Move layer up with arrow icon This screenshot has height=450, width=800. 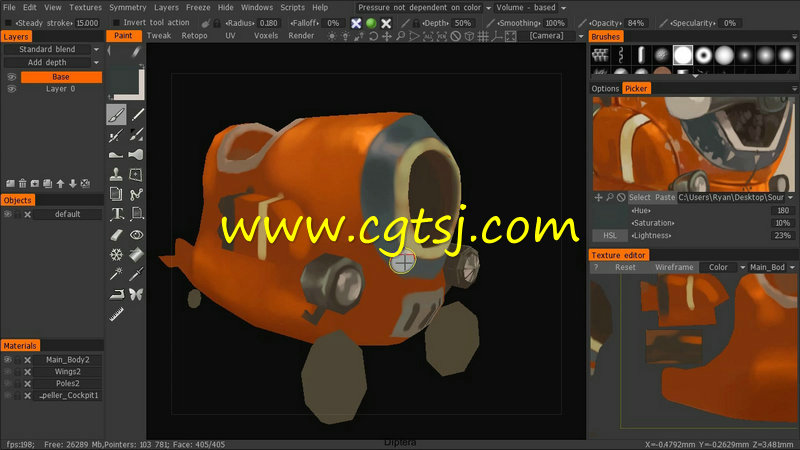pyautogui.click(x=60, y=184)
